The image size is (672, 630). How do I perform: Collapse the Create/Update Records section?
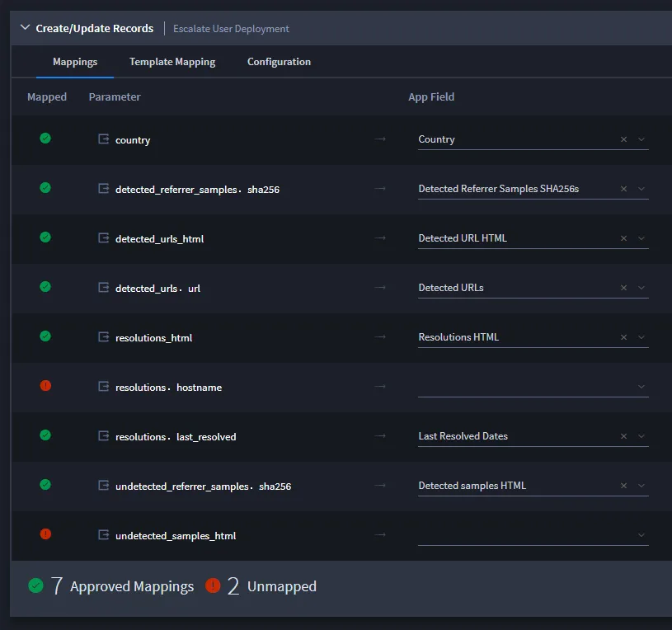[x=26, y=28]
